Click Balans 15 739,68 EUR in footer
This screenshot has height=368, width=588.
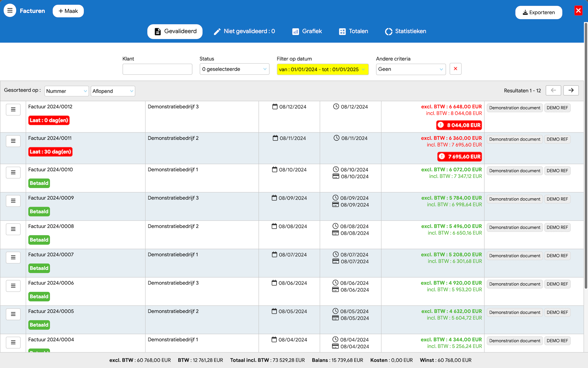click(x=337, y=360)
